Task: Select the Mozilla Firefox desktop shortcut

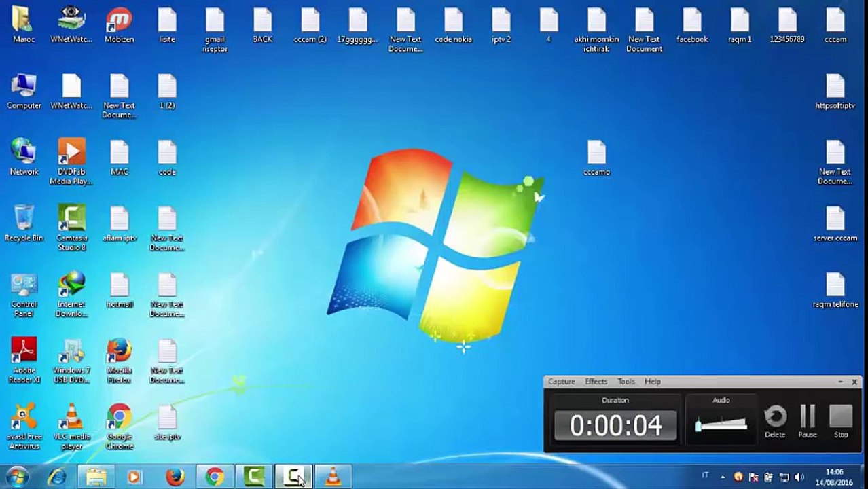Action: (x=119, y=361)
